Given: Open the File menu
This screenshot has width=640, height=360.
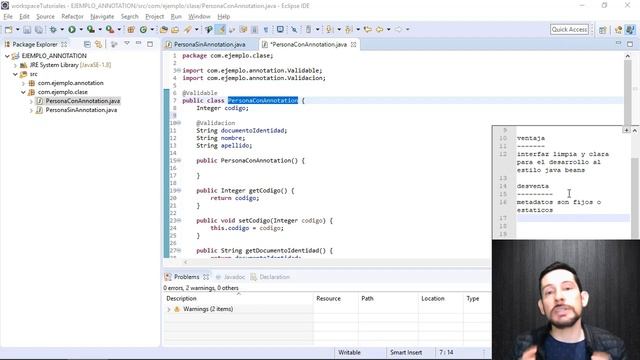Looking at the screenshot, I should tap(8, 16).
